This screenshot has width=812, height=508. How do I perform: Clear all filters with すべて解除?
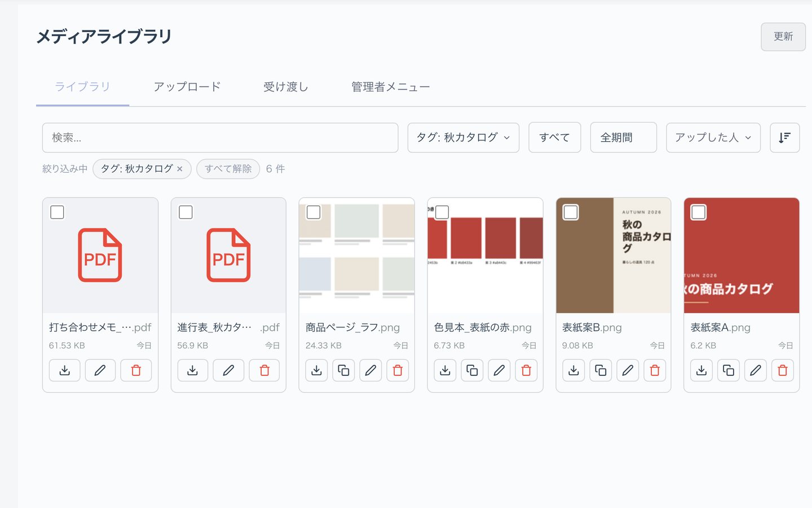coord(228,169)
